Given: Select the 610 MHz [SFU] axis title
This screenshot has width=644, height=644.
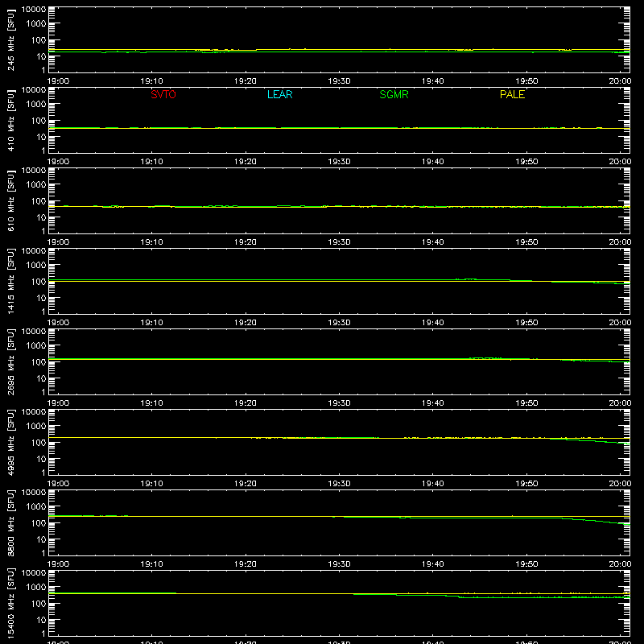Looking at the screenshot, I should [x=10, y=200].
